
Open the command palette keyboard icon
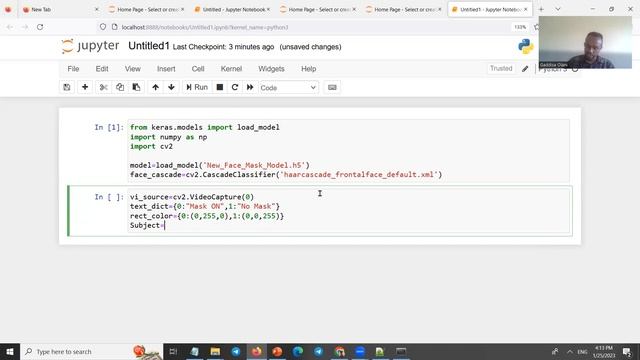332,87
